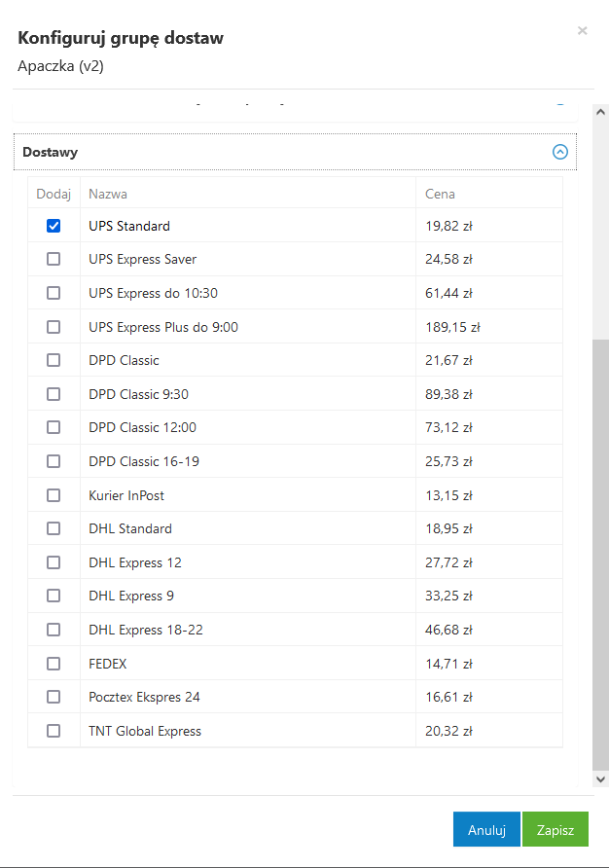
Task: Click the Kurier InPost name
Action: click(126, 495)
